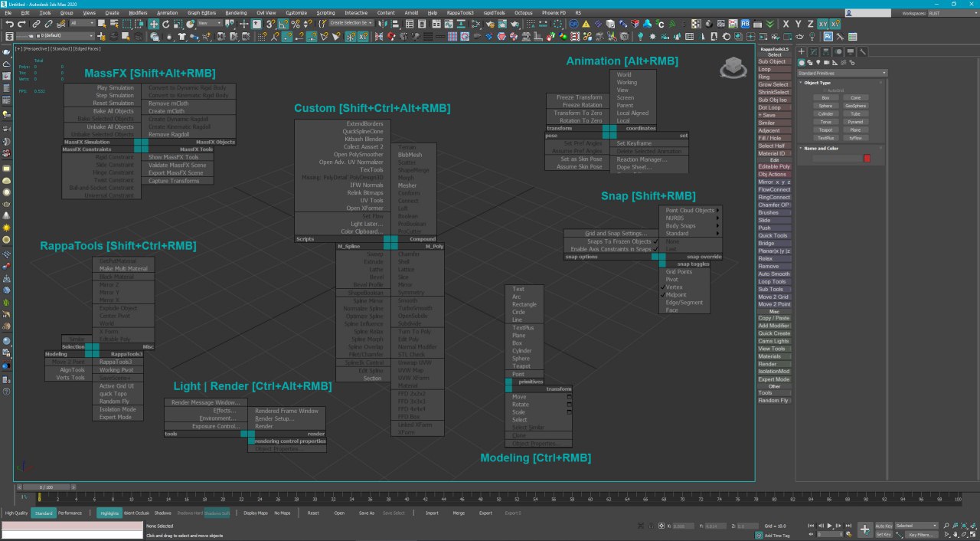The image size is (980, 541).
Task: Restrict to the Z axis
Action: pyautogui.click(x=810, y=24)
